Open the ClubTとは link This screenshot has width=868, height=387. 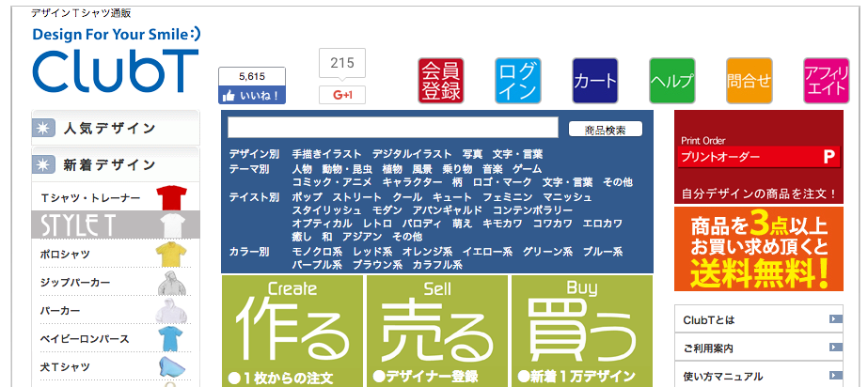tap(759, 319)
